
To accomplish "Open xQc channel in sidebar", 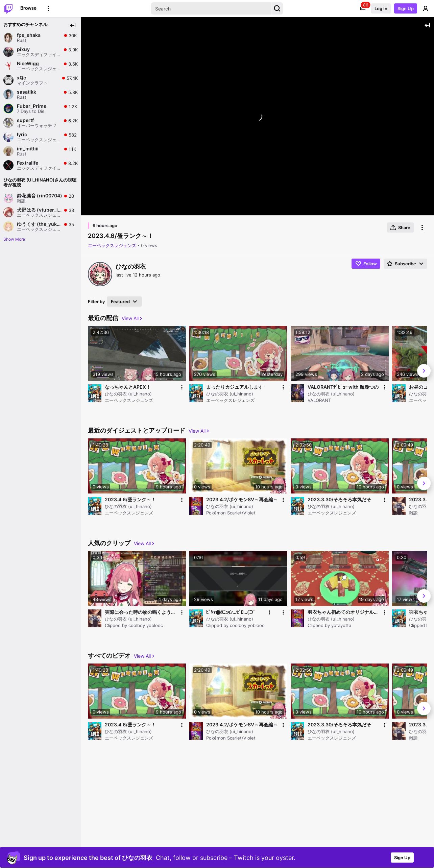I will [41, 80].
